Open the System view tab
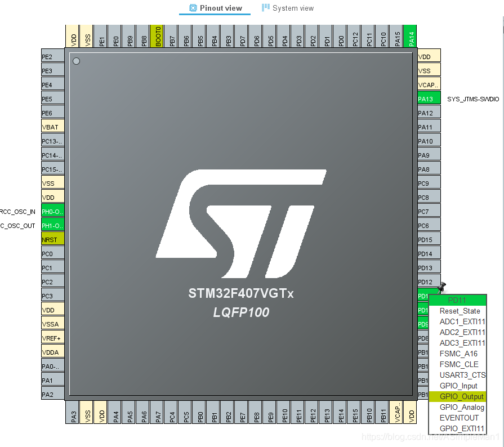This screenshot has width=504, height=447. click(288, 8)
